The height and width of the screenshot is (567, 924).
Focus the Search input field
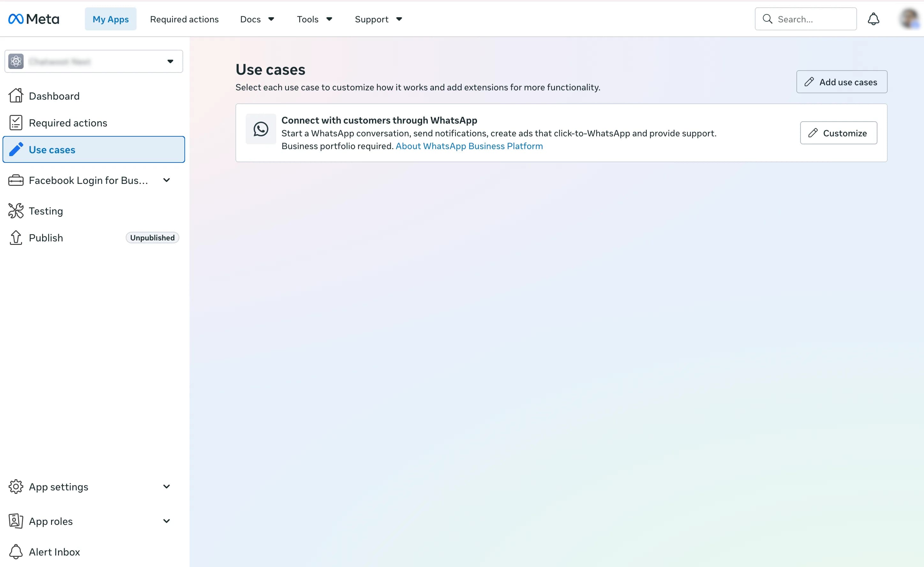pyautogui.click(x=806, y=19)
